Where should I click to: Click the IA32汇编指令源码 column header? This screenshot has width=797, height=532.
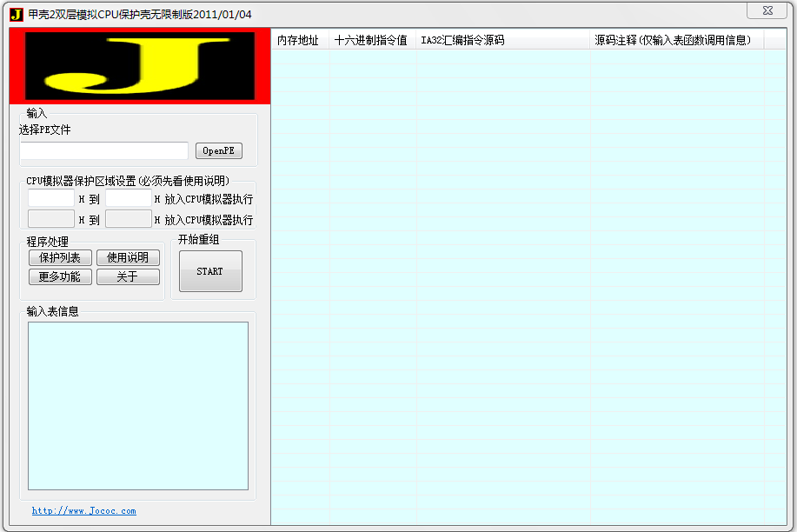pyautogui.click(x=502, y=40)
